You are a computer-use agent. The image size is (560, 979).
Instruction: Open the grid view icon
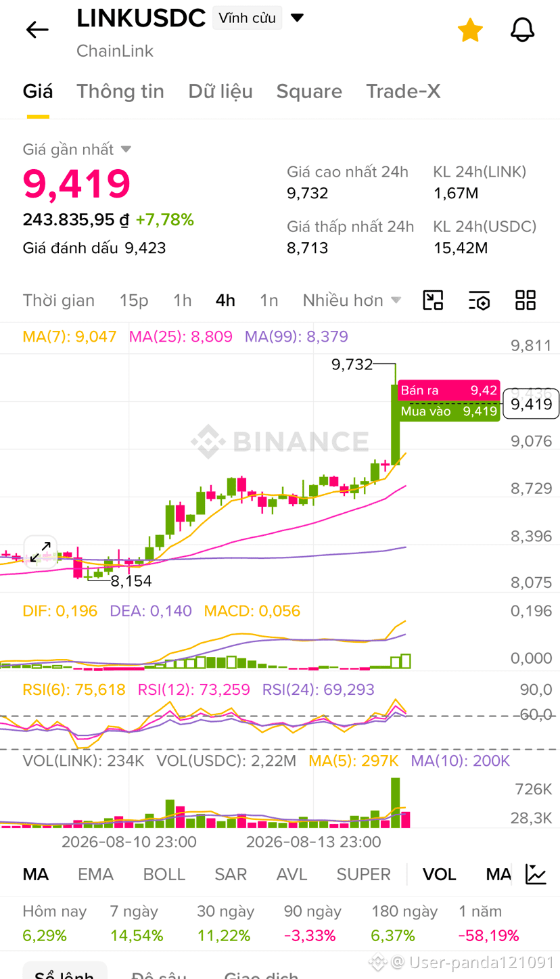click(526, 300)
